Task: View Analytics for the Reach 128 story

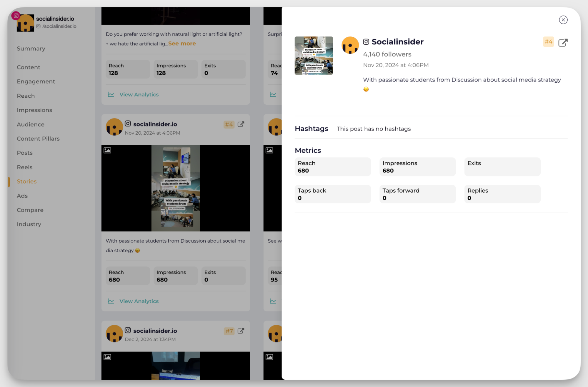Action: pos(139,95)
